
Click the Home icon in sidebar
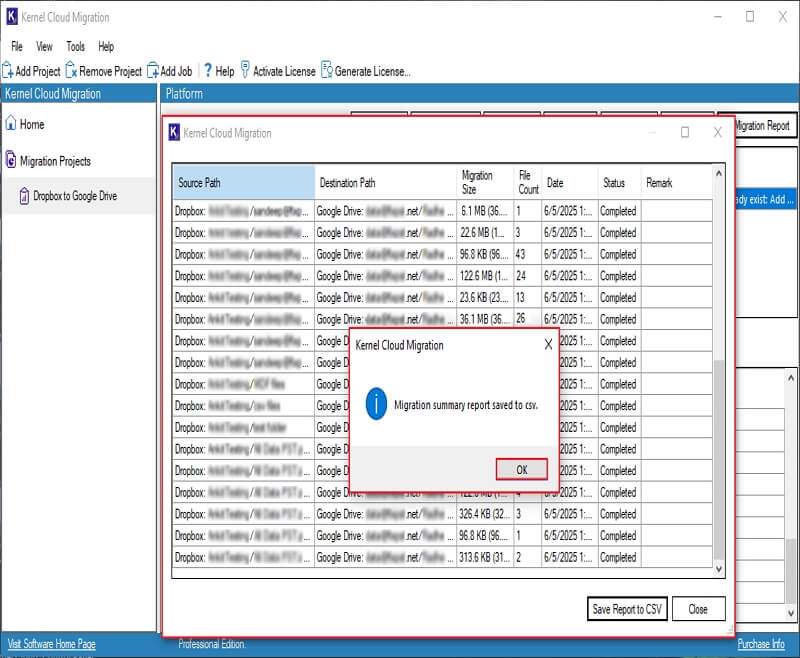click(11, 123)
